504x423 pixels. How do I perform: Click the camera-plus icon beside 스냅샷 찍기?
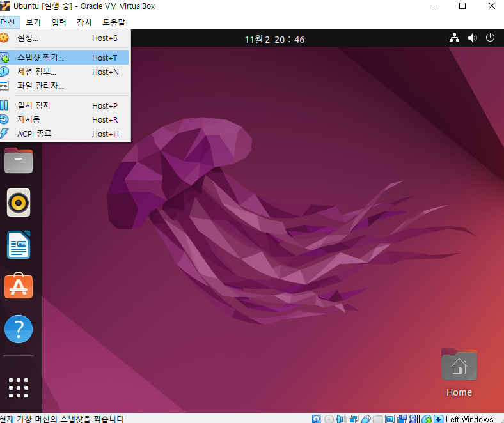[x=4, y=58]
